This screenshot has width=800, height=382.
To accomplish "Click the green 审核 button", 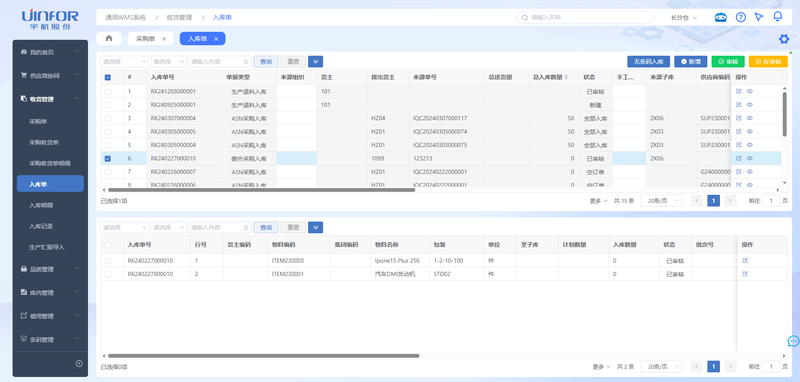I will pos(728,62).
